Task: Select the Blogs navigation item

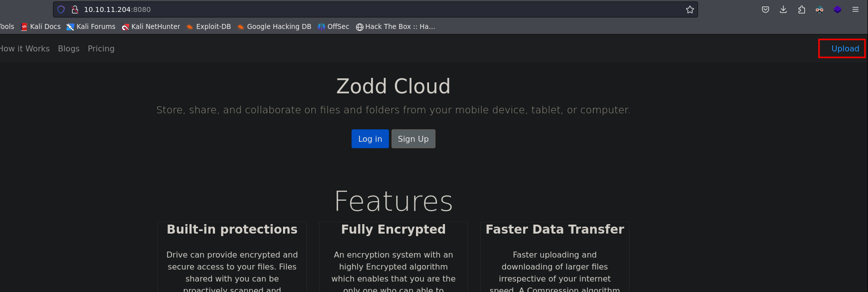Action: pyautogui.click(x=68, y=48)
